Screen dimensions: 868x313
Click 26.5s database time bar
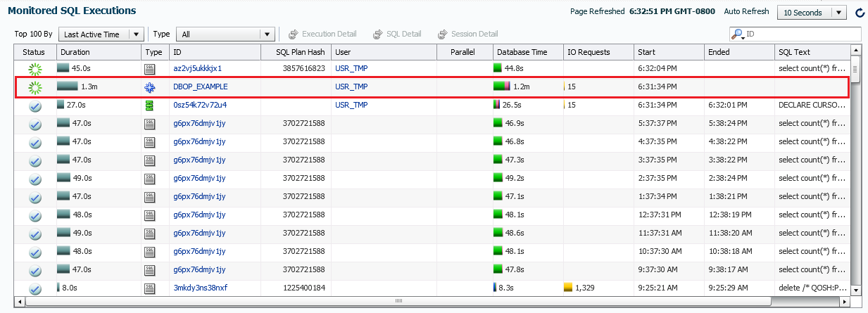pyautogui.click(x=497, y=105)
